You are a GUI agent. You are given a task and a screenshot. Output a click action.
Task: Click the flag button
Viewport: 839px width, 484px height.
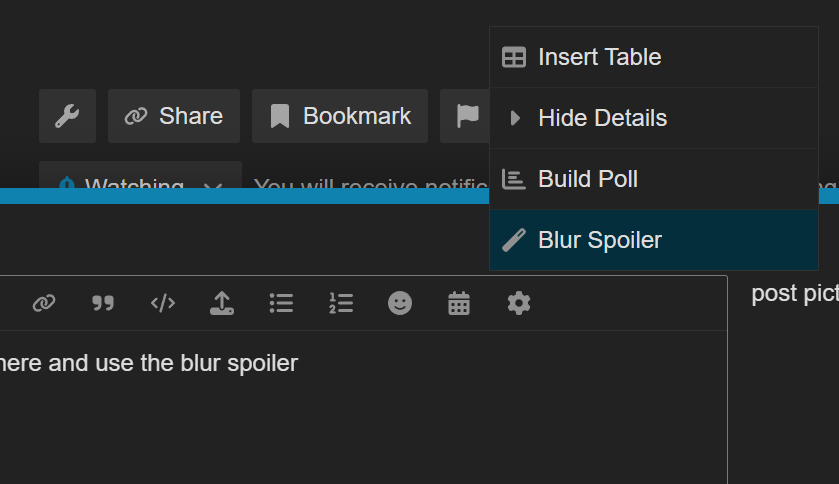click(465, 116)
